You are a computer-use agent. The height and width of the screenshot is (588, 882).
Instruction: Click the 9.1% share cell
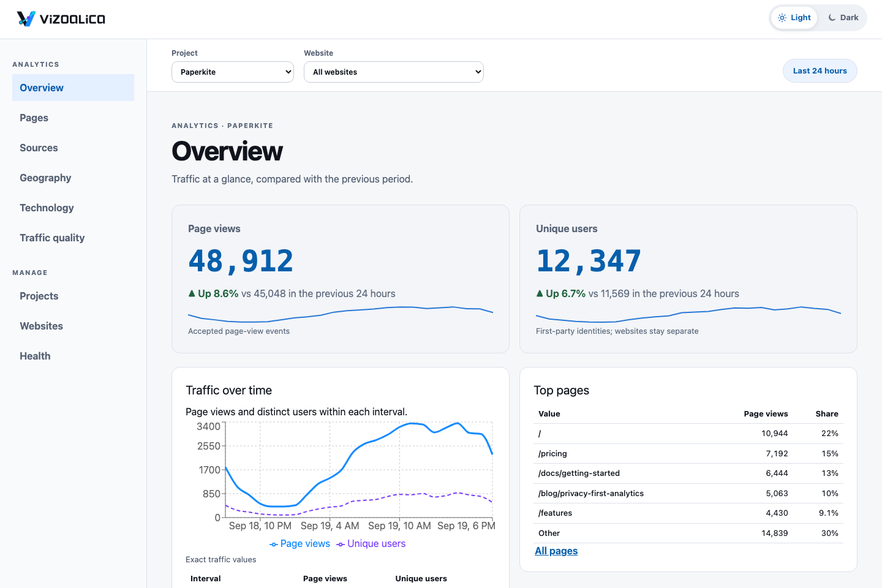click(x=829, y=513)
